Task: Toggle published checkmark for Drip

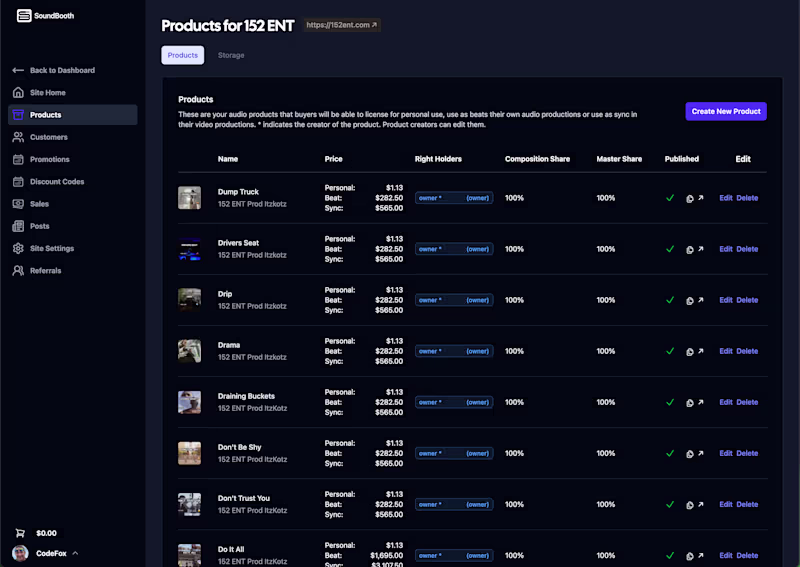Action: [x=670, y=300]
